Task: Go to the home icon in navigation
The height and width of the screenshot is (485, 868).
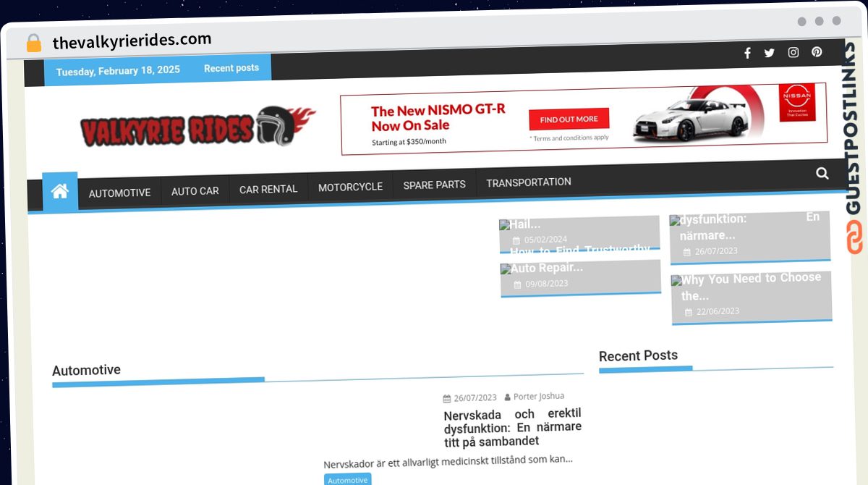Action: click(60, 192)
